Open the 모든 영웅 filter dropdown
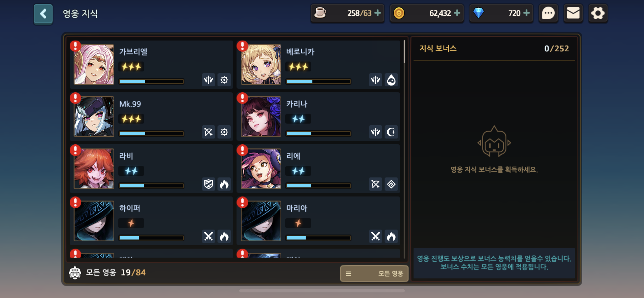This screenshot has height=298, width=644. pyautogui.click(x=374, y=273)
